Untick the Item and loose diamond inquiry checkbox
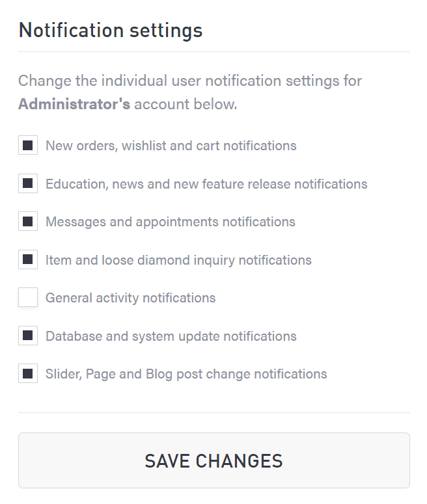427x504 pixels. 28,260
